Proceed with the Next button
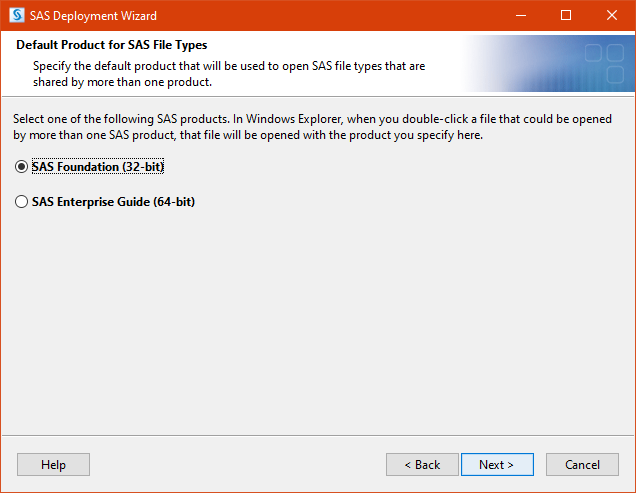Screen dimensions: 636x493 click(497, 465)
